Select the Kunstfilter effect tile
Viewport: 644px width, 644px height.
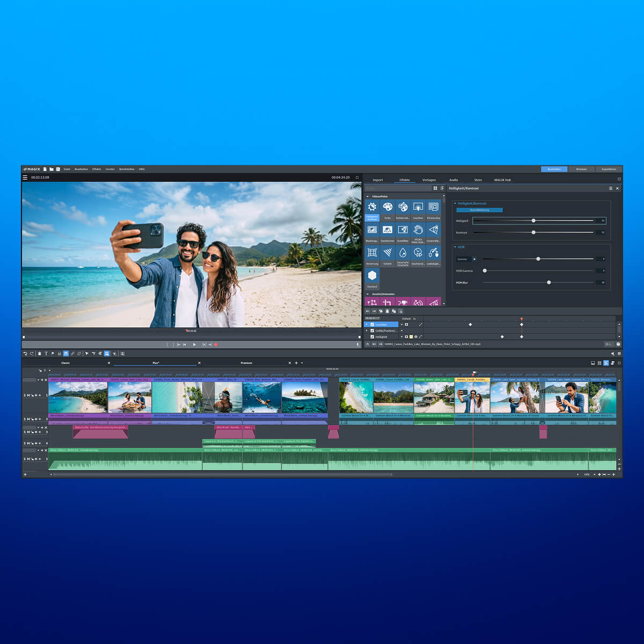(x=402, y=233)
